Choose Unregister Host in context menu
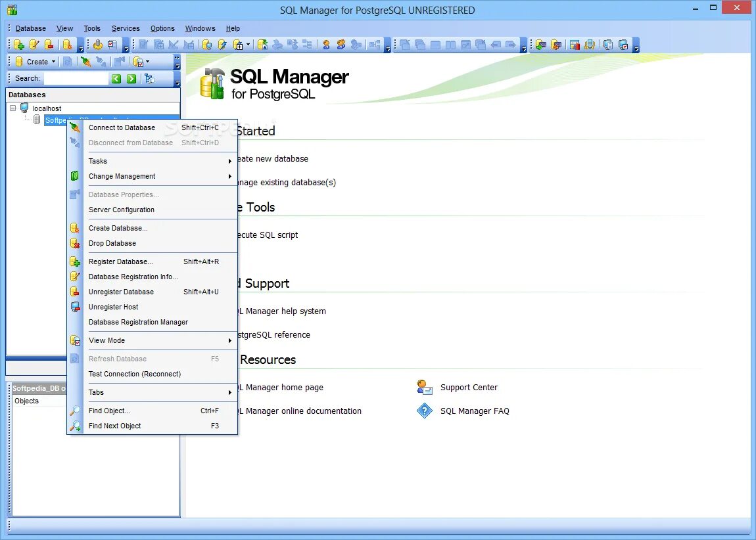This screenshot has width=756, height=540. 153,307
